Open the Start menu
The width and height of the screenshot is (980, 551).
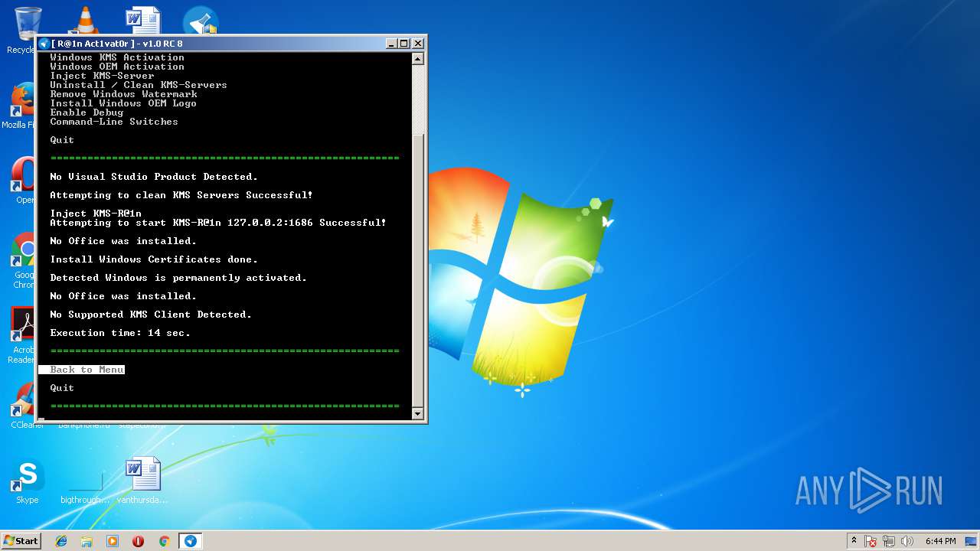[21, 541]
